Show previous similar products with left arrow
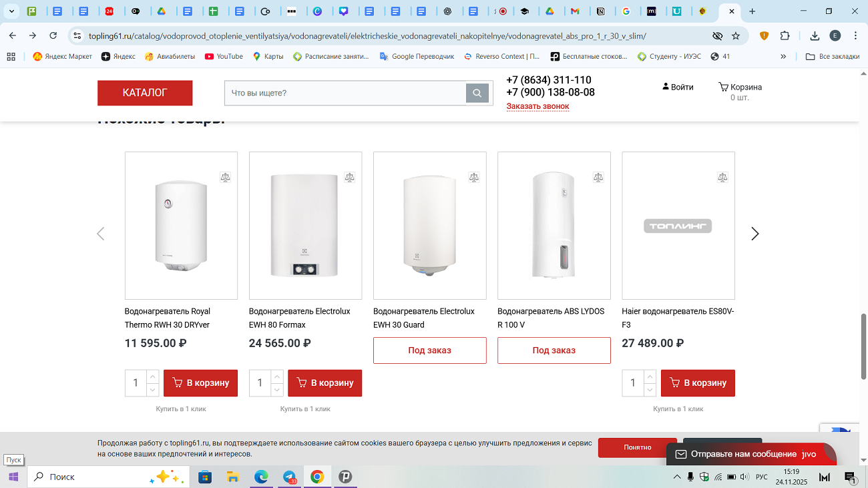This screenshot has height=488, width=868. (101, 234)
